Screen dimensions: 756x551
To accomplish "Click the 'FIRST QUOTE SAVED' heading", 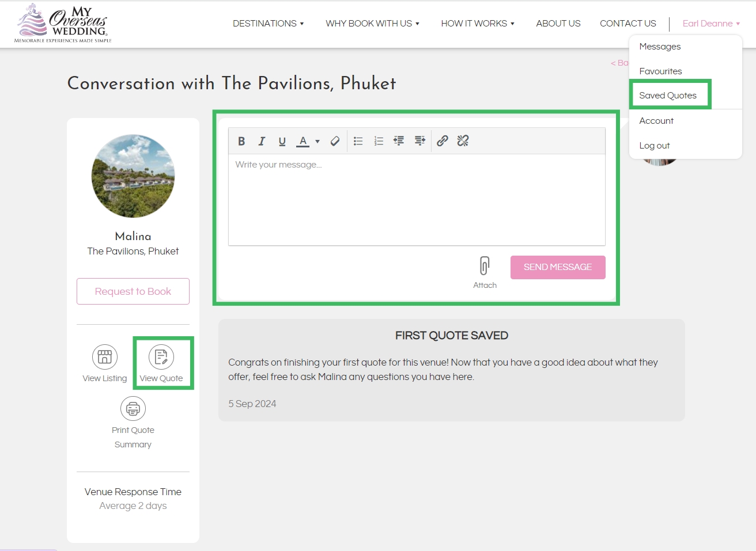I will click(x=452, y=336).
